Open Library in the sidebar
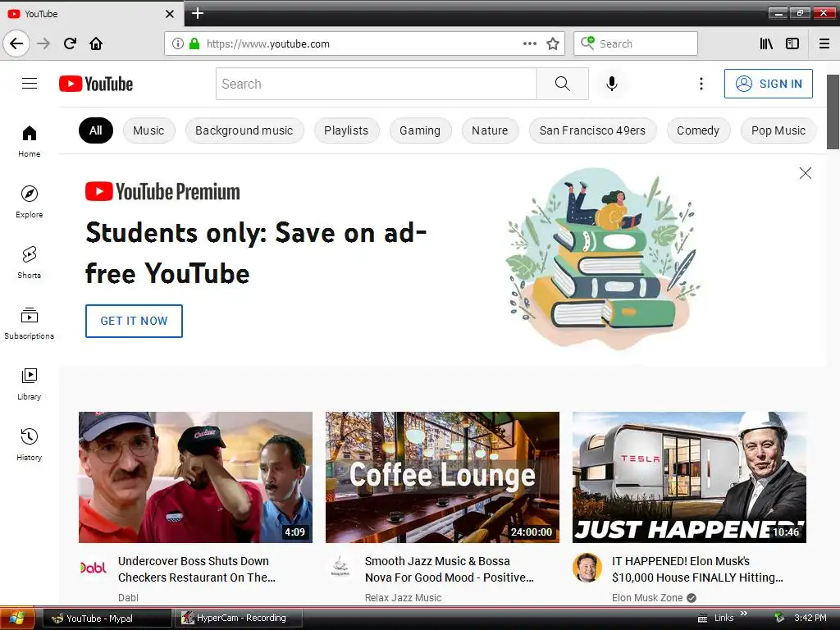Screen dimensions: 840x630 coord(30,384)
